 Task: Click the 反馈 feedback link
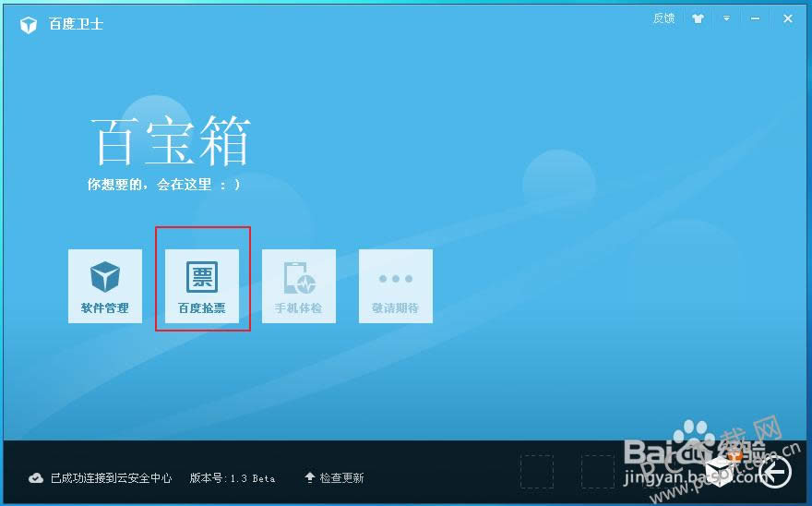pos(663,18)
